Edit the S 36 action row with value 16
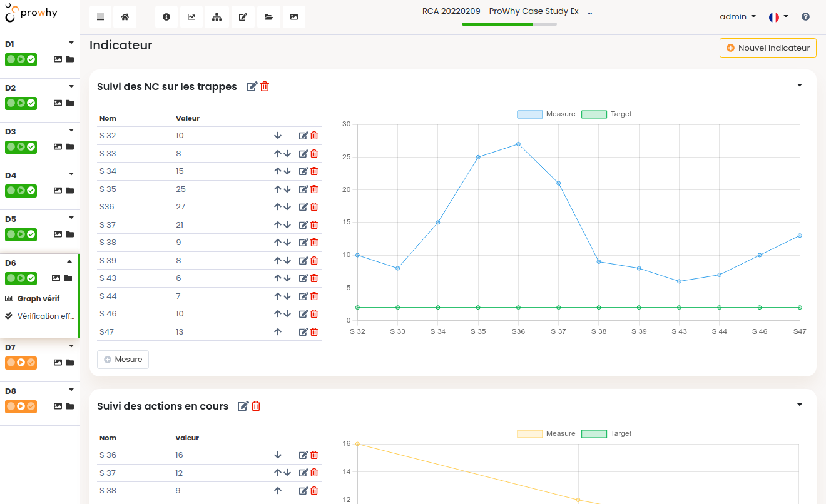826x504 pixels. click(303, 455)
